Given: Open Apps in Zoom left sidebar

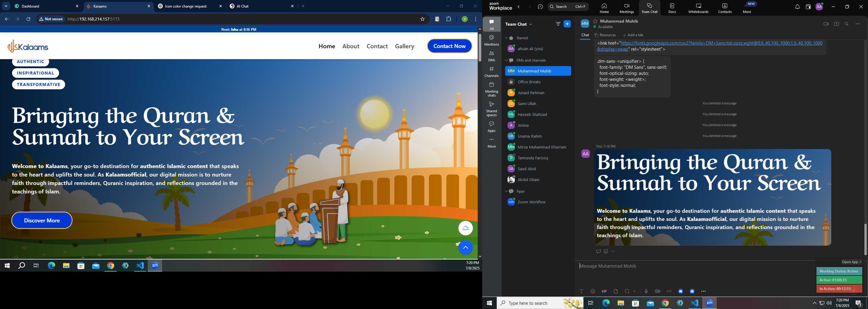Looking at the screenshot, I should click(492, 126).
